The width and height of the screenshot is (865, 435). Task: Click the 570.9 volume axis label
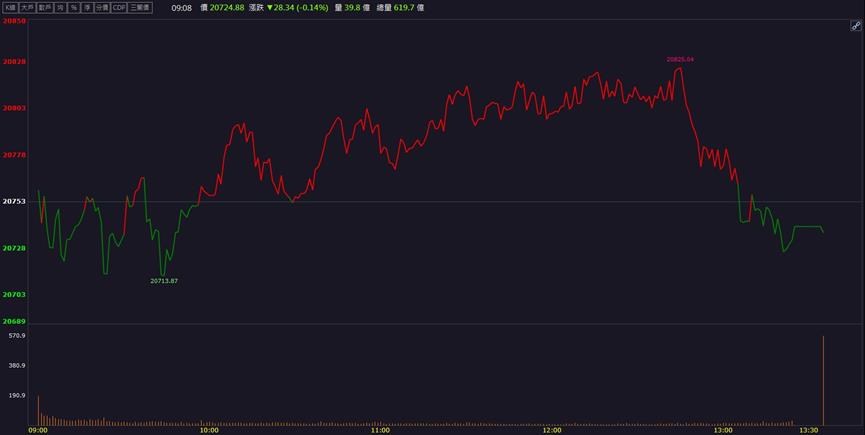click(x=16, y=335)
